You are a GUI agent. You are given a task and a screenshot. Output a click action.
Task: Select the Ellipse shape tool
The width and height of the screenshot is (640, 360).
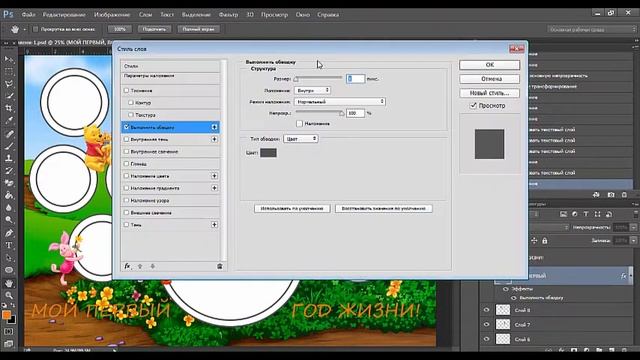click(9, 270)
